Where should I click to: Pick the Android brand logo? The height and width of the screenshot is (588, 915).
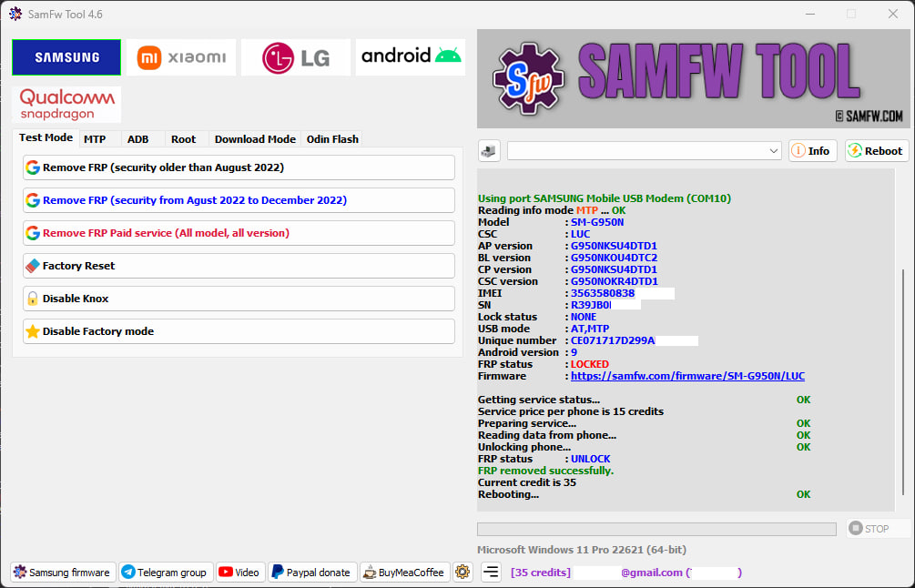tap(411, 56)
